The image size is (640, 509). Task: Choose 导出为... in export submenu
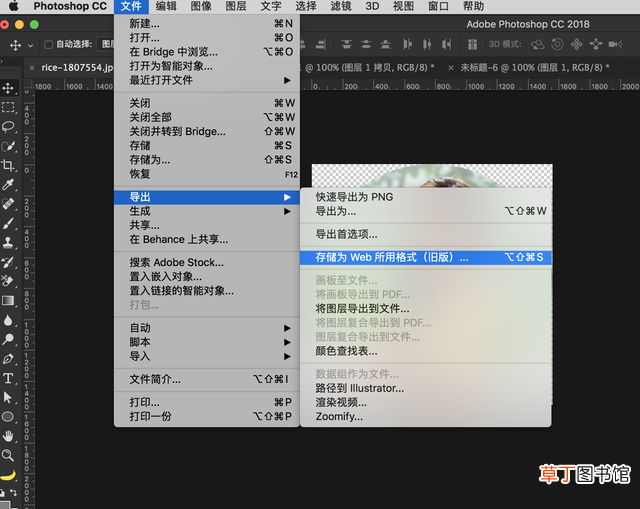pos(426,211)
